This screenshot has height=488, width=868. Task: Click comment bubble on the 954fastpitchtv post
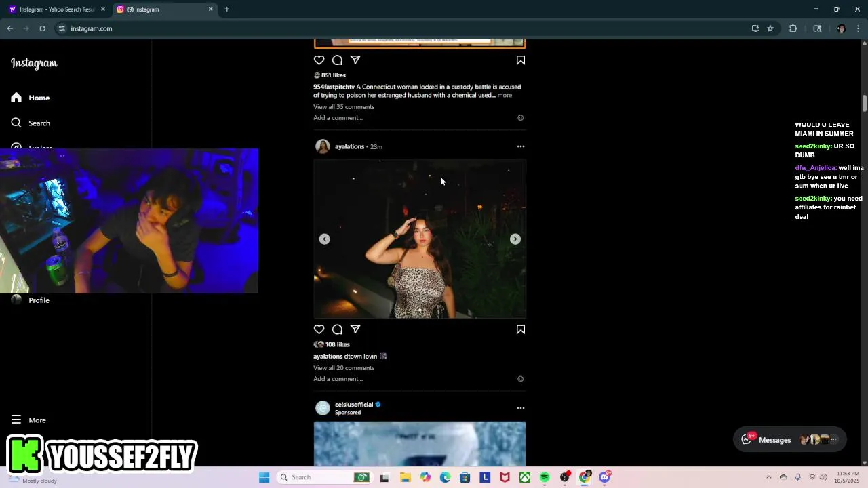[x=337, y=60]
